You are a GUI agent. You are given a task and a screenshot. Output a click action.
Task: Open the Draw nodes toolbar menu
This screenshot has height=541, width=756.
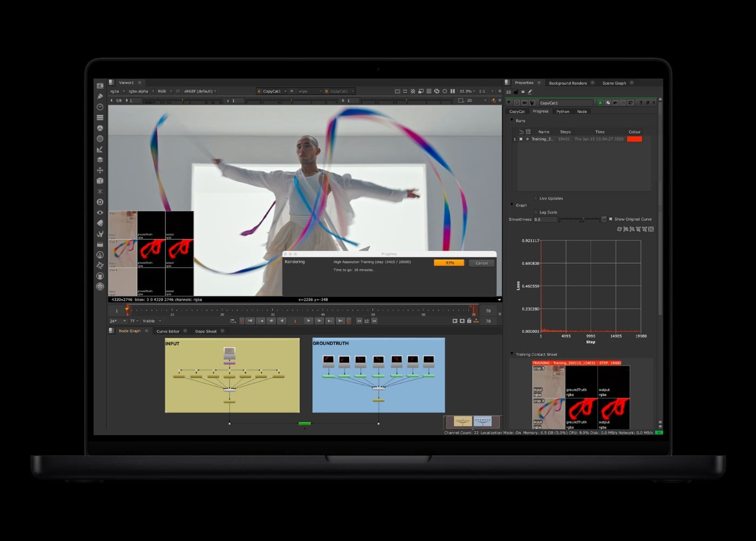[x=100, y=96]
